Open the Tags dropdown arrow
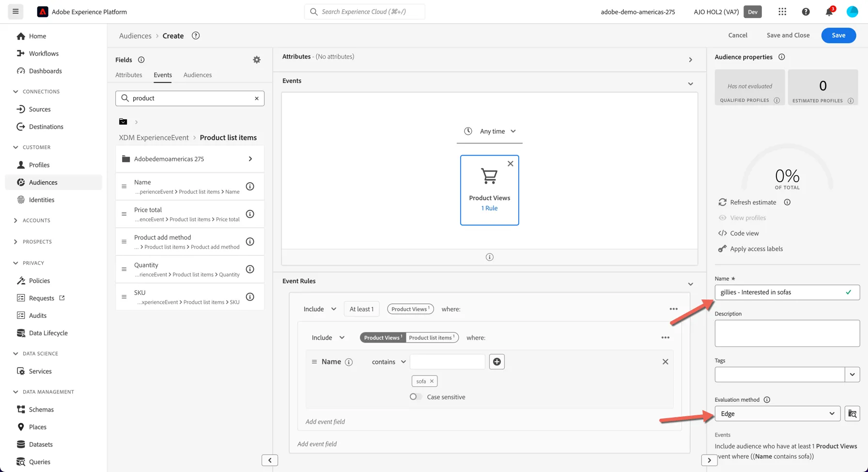868x472 pixels. [852, 375]
